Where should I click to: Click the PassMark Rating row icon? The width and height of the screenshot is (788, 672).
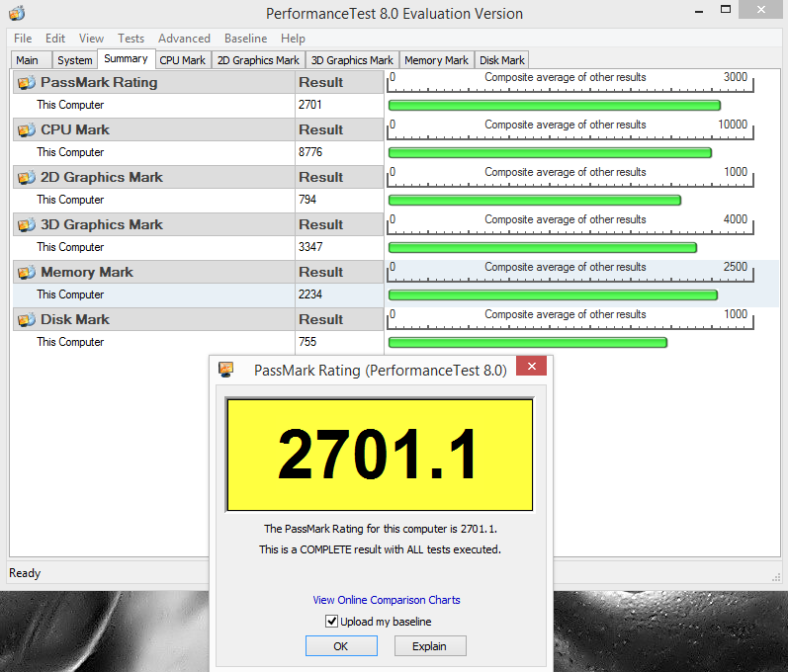[27, 83]
